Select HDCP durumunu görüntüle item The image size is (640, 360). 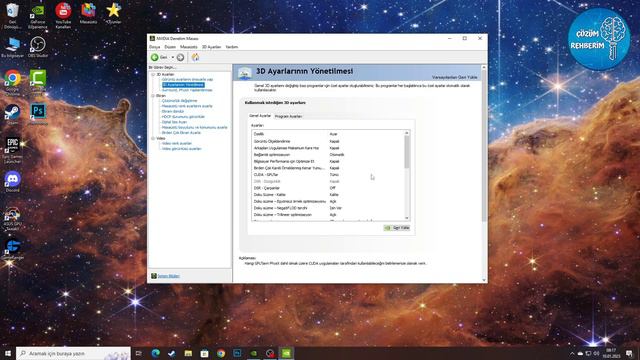pyautogui.click(x=183, y=116)
